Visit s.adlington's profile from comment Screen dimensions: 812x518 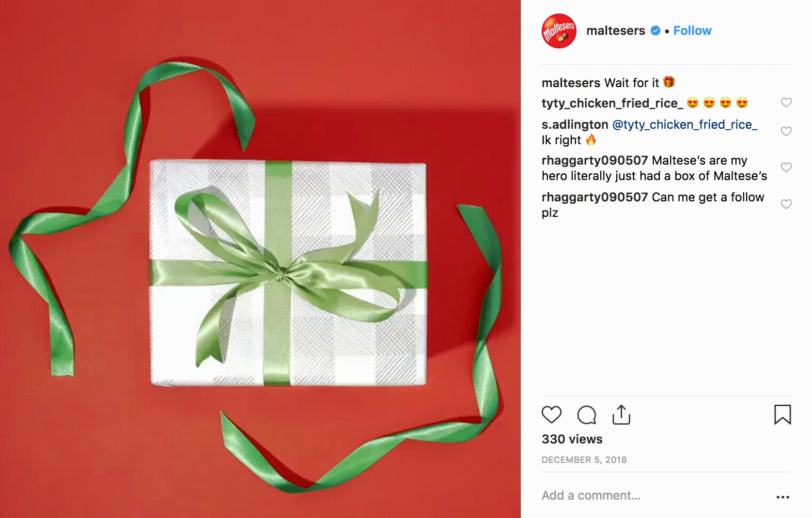pos(575,124)
